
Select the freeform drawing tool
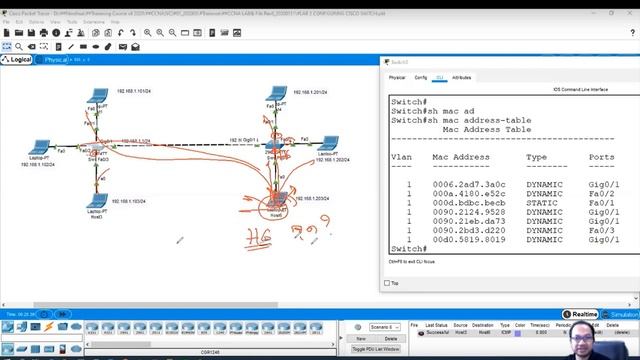coord(108,47)
